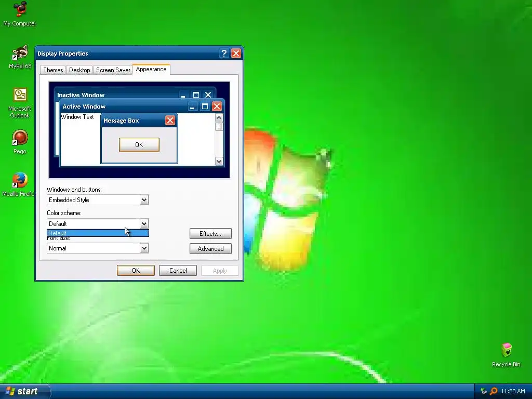This screenshot has height=399, width=532.
Task: Switch to the Desktop tab
Action: 79,70
